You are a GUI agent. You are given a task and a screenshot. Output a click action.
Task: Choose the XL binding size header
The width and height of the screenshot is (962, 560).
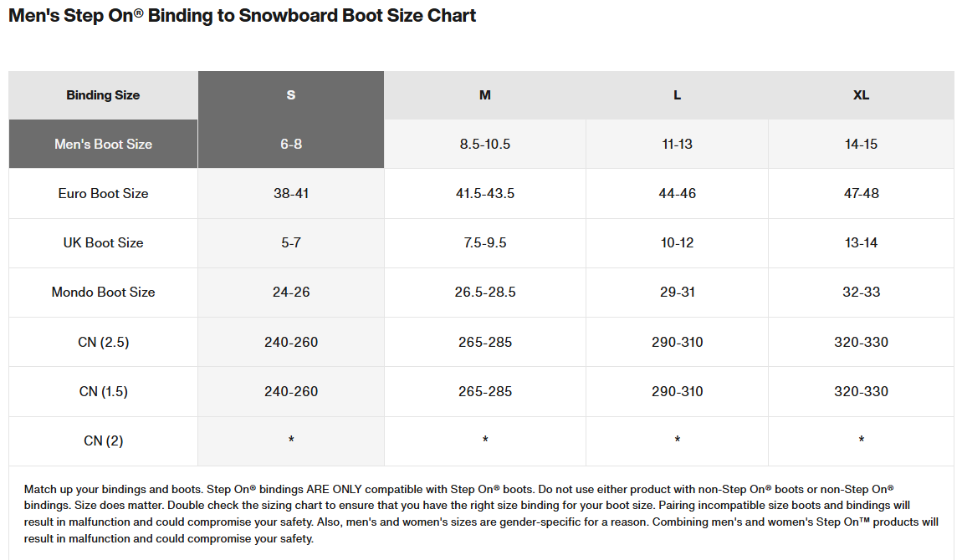pyautogui.click(x=861, y=95)
